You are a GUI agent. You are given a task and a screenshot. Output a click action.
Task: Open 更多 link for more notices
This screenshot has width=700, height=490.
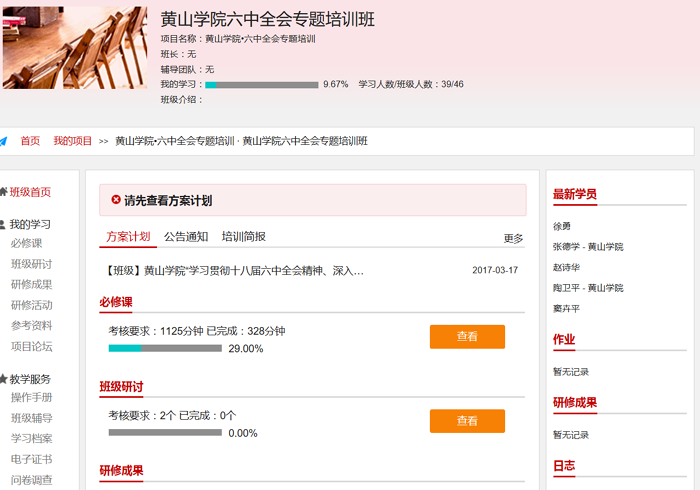513,239
